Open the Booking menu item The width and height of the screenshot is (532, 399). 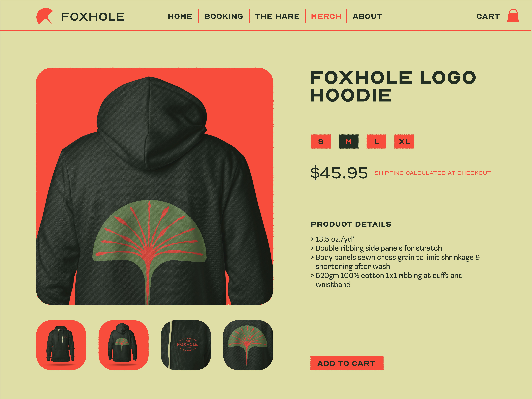224,16
